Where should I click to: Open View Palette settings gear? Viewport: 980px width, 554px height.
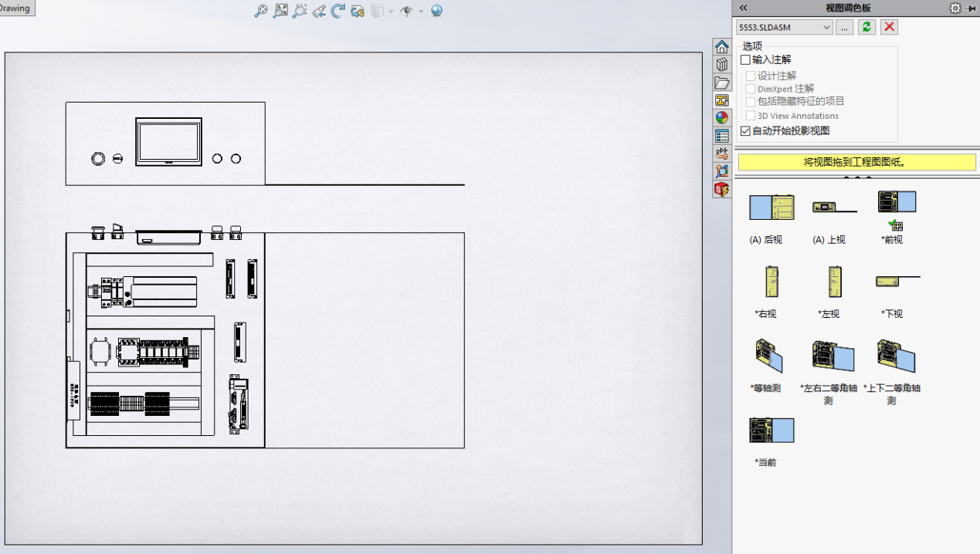coord(955,8)
